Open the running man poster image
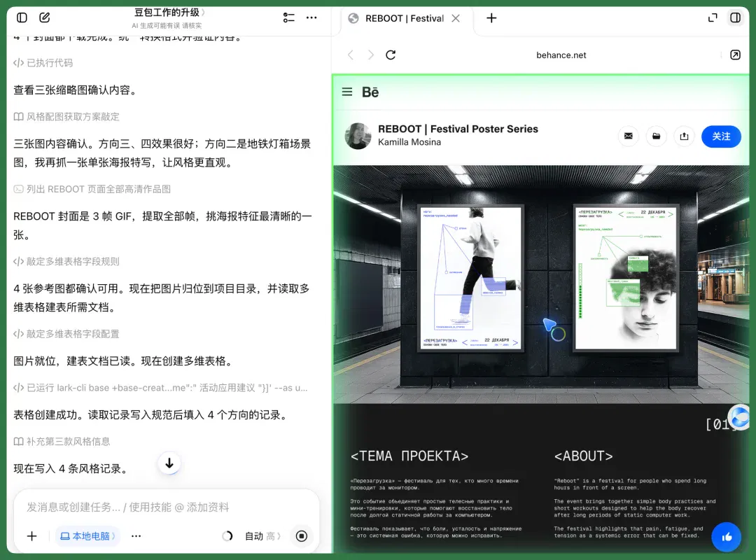 click(x=470, y=279)
